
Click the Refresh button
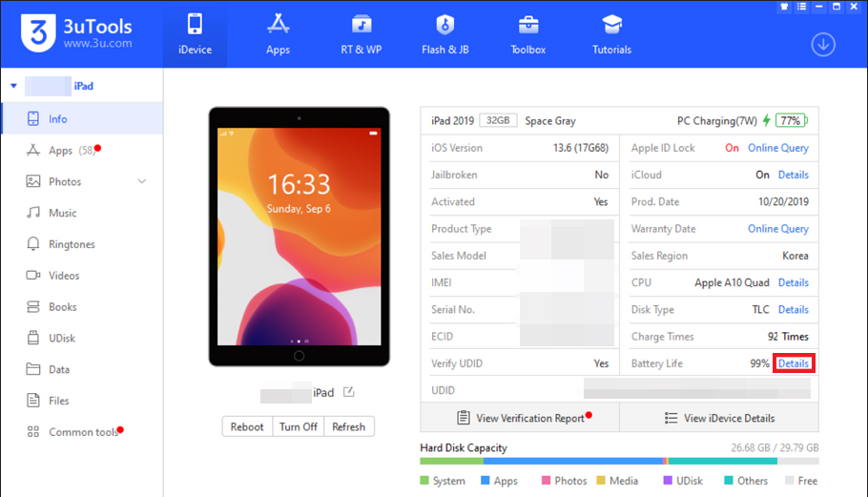point(349,426)
